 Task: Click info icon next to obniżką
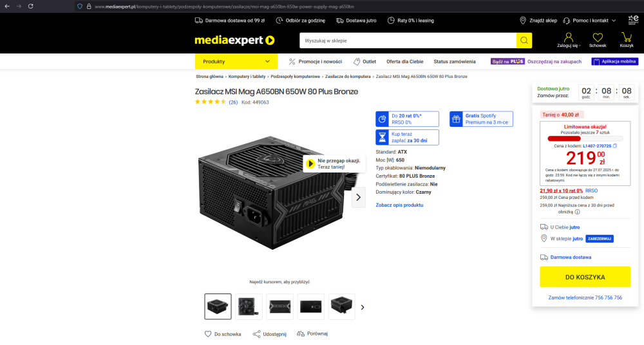(577, 212)
